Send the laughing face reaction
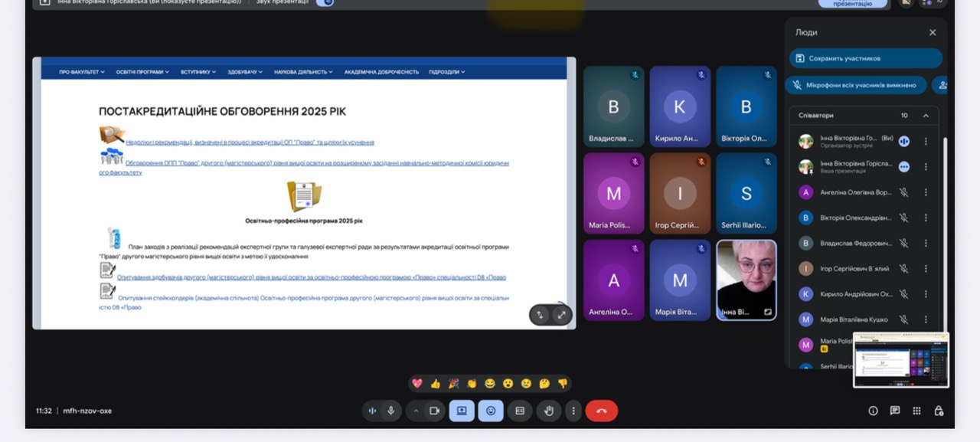The width and height of the screenshot is (980, 442). [x=490, y=384]
